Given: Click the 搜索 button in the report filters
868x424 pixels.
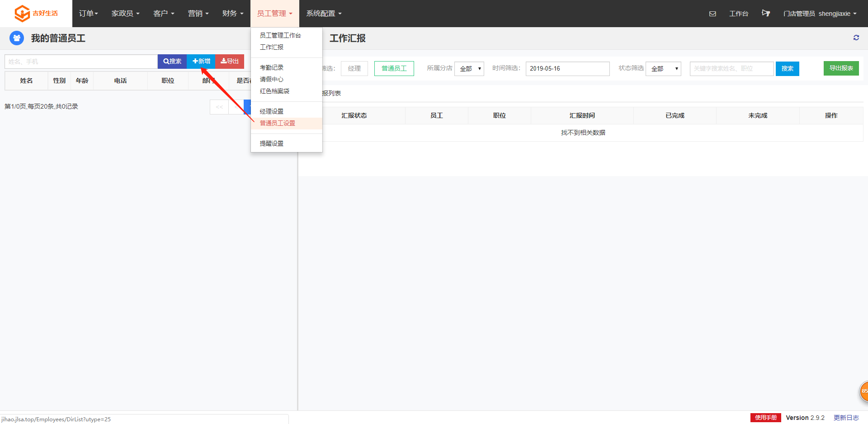Looking at the screenshot, I should point(788,68).
